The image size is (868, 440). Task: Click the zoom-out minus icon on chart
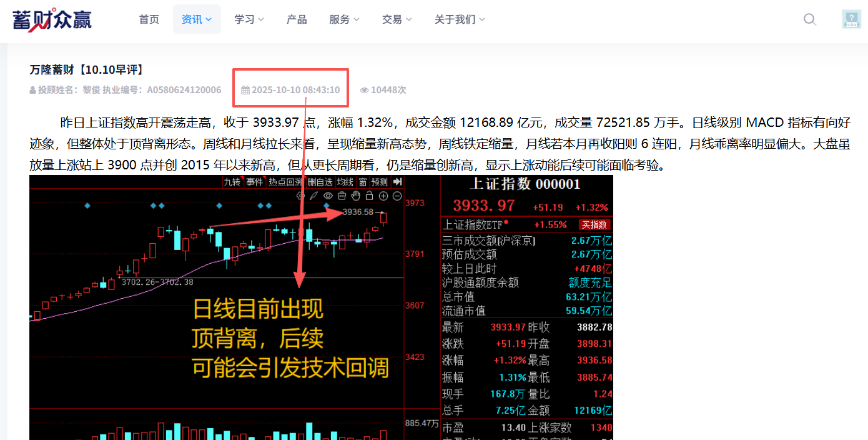(397, 196)
